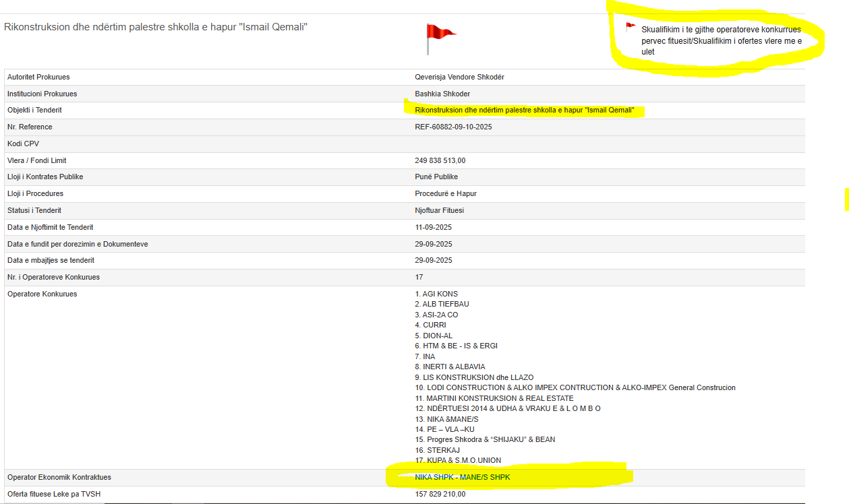
Task: Click the Kodi CPV row label
Action: (24, 144)
